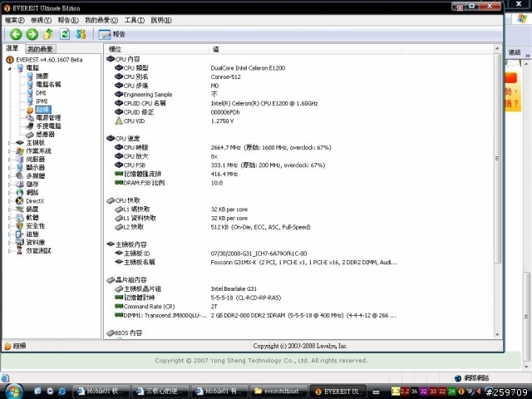
Task: Click the 網路 globe icon in tree
Action: coord(20,193)
